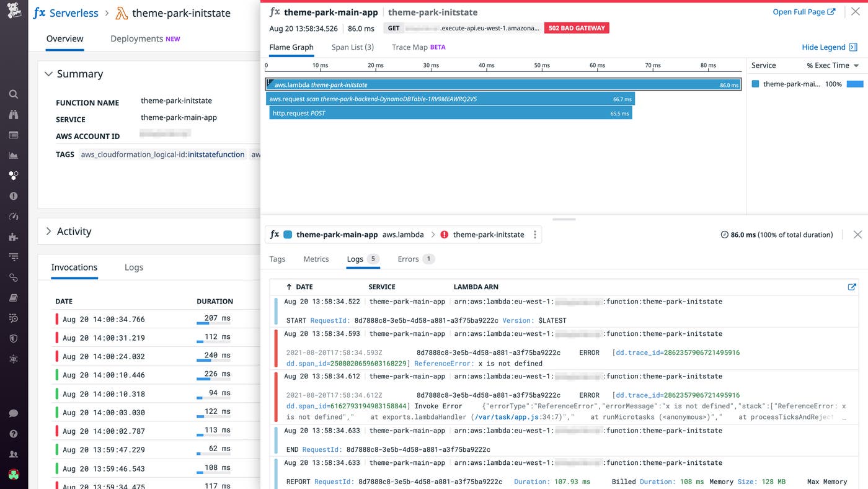868x489 pixels.
Task: Click the red error icon beside theme-park-initstate
Action: pyautogui.click(x=445, y=235)
